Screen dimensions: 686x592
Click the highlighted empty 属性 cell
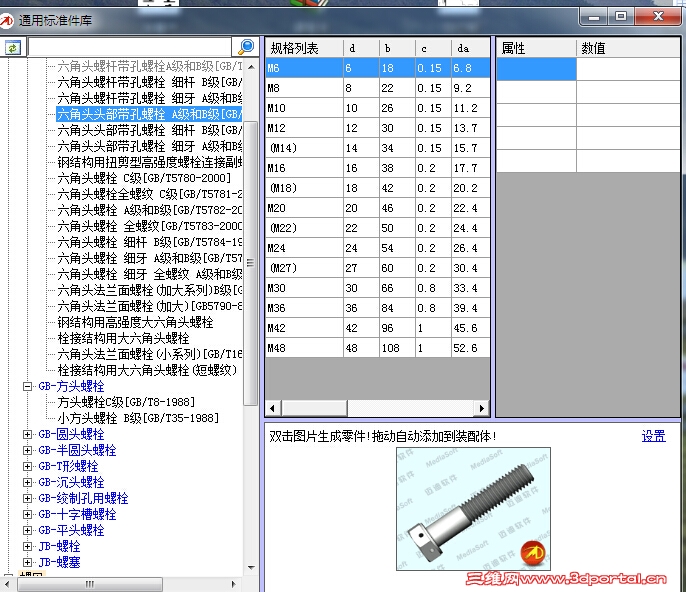pos(536,69)
